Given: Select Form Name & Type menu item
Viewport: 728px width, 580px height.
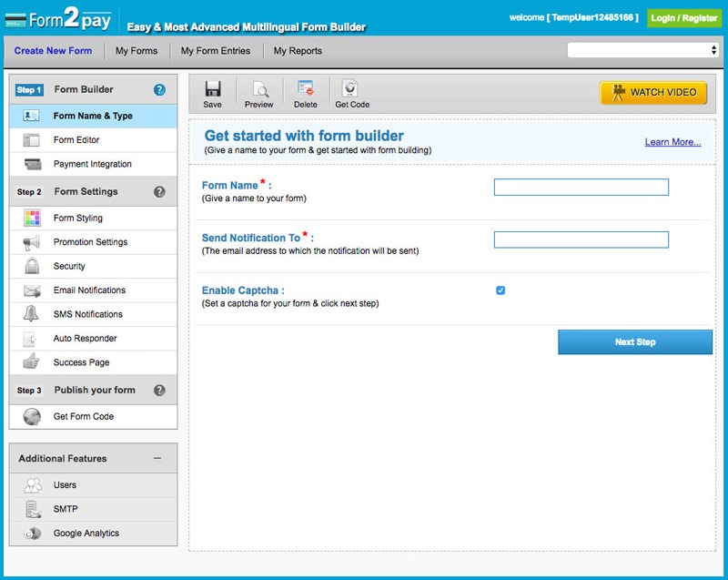Looking at the screenshot, I should pos(93,116).
